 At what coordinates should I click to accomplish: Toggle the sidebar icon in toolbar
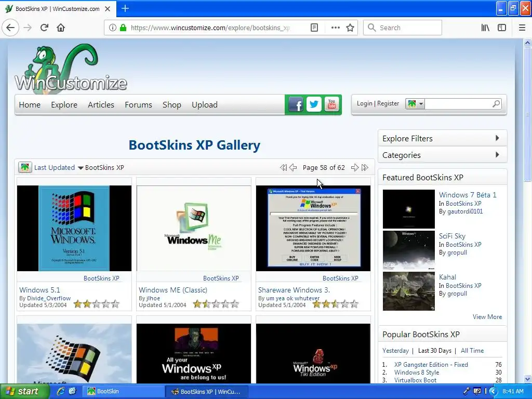(501, 28)
